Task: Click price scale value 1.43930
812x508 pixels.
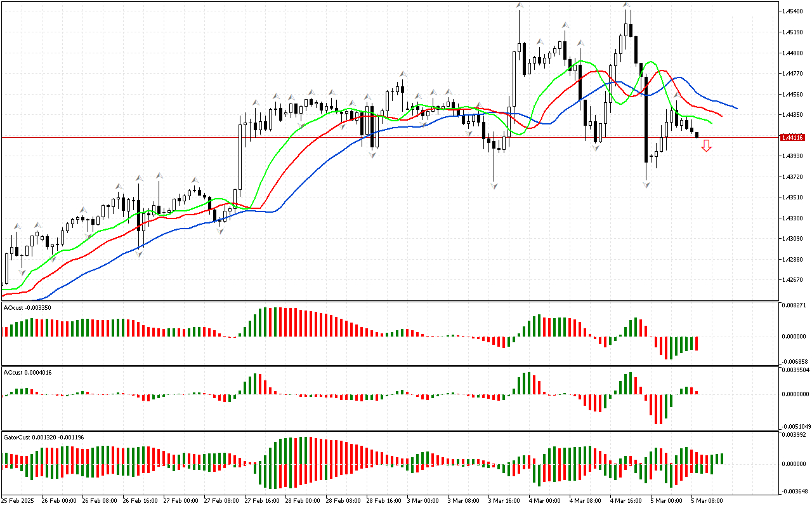Action: (x=792, y=156)
